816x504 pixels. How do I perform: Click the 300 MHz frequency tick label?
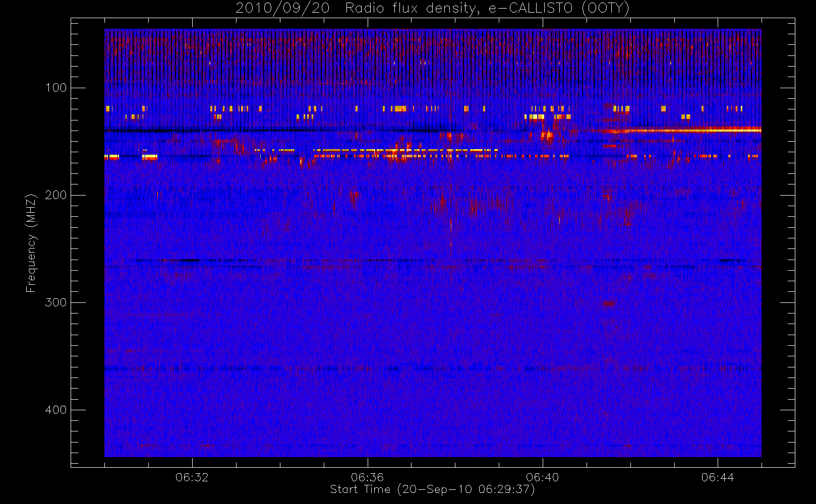click(x=56, y=302)
